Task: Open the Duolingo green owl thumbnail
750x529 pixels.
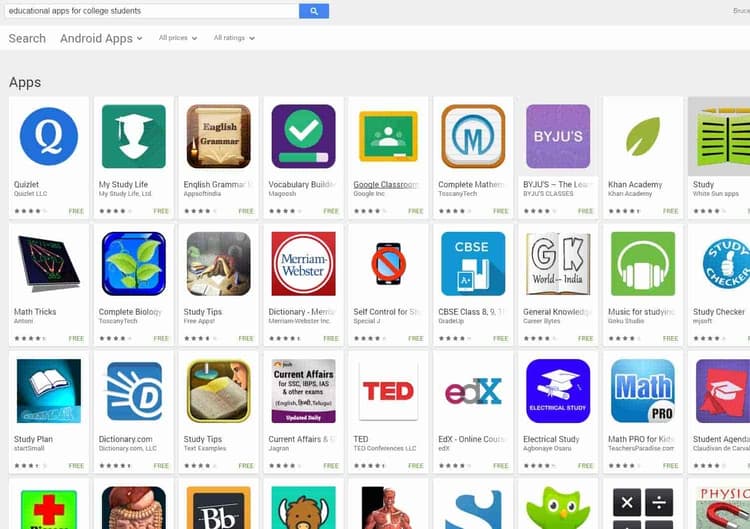Action: [558, 507]
